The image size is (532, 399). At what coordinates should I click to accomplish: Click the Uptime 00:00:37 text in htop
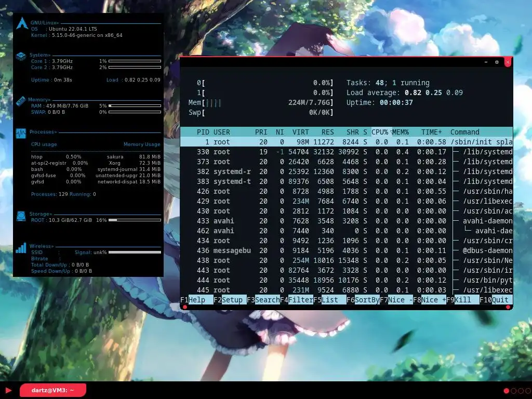click(380, 102)
